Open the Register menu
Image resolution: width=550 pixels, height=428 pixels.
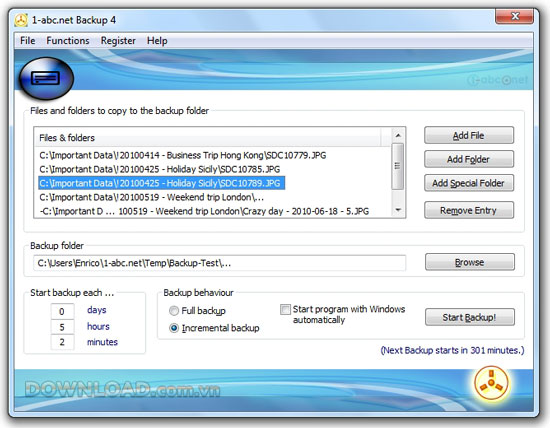click(x=118, y=41)
